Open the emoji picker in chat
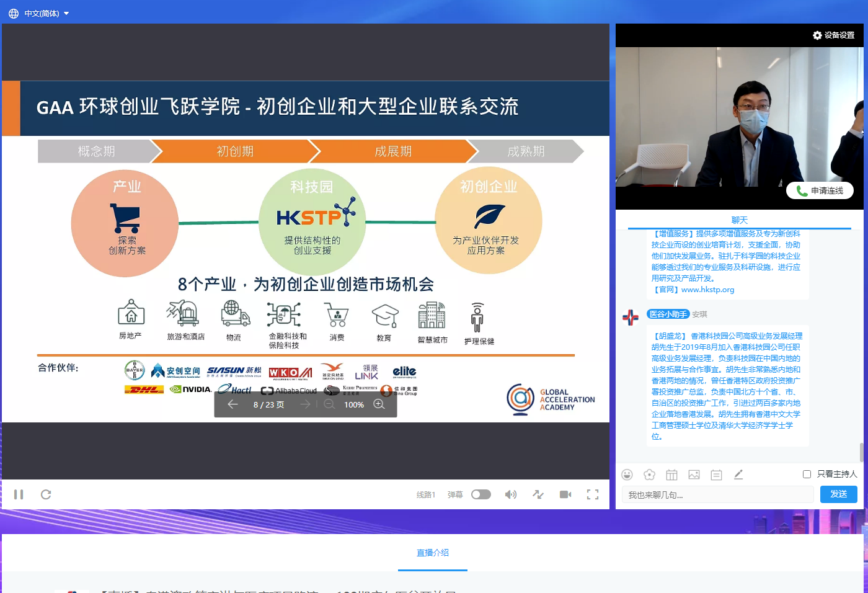The width and height of the screenshot is (868, 593). 627,475
